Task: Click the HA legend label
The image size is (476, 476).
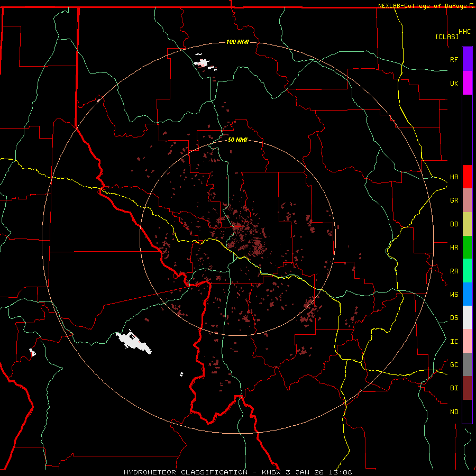Action: [x=454, y=177]
